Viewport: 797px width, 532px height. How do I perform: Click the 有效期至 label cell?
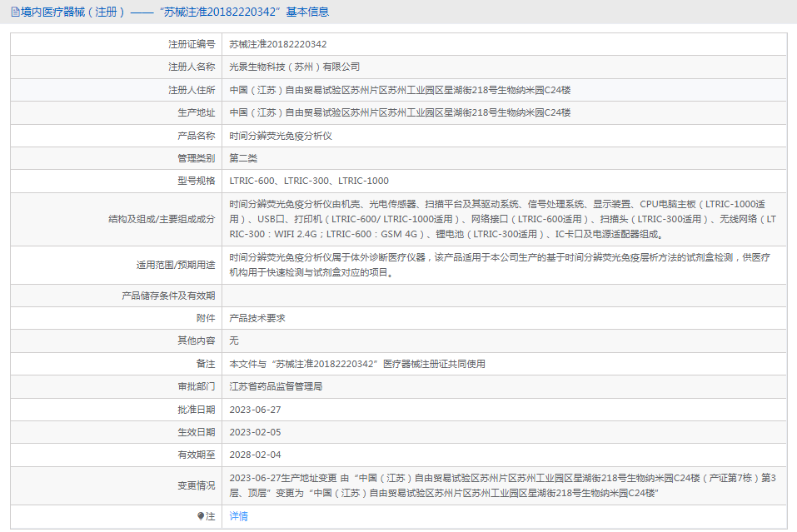[117, 455]
